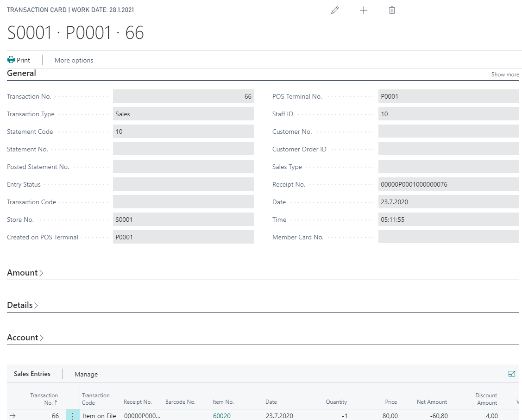Click the trash delete icon

click(x=392, y=10)
